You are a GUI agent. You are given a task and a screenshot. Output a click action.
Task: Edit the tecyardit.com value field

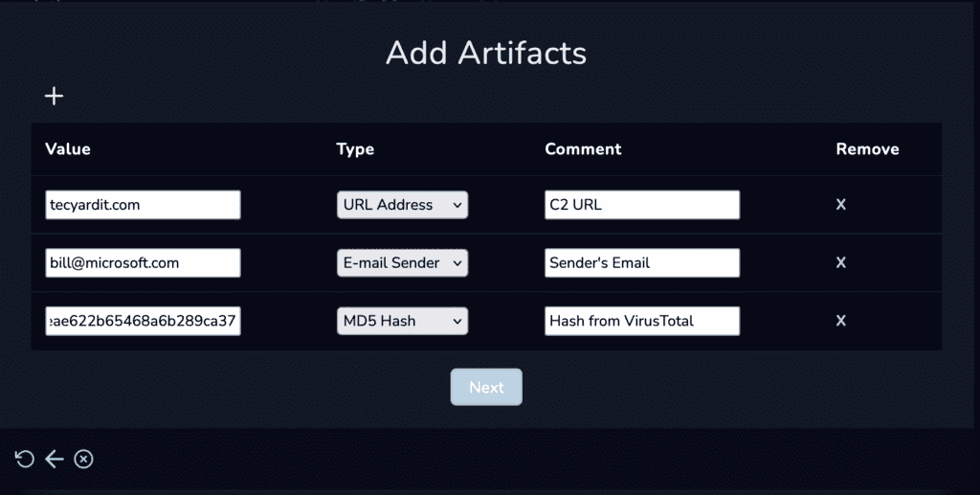coord(144,205)
